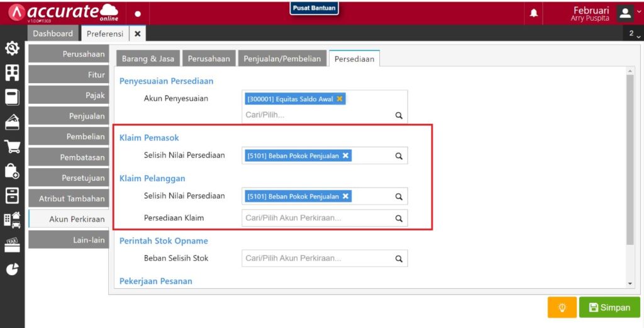Open the Pajak preference section
Viewport: 644px width, 328px height.
[69, 95]
